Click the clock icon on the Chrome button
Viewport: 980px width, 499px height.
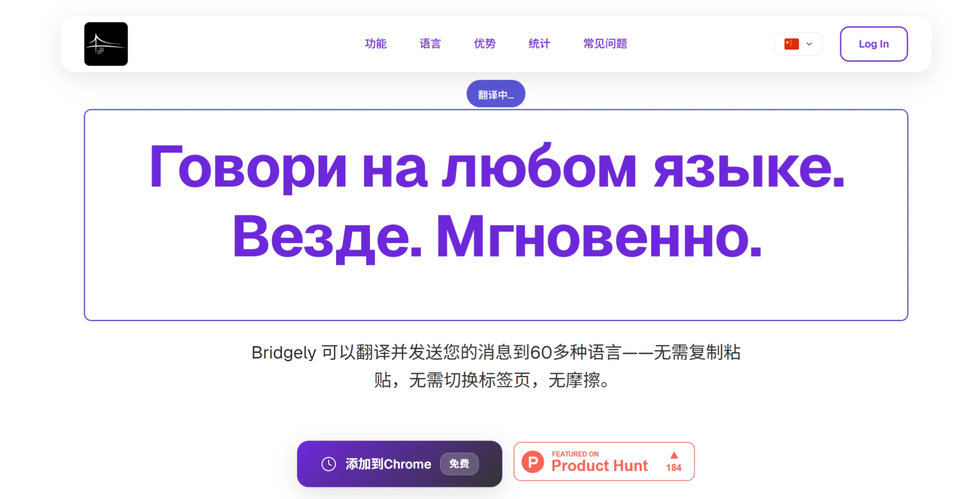tap(328, 464)
